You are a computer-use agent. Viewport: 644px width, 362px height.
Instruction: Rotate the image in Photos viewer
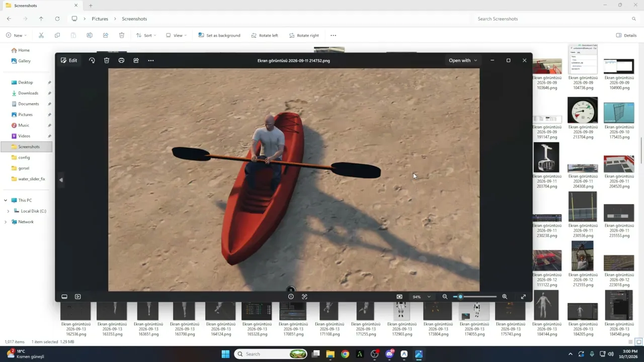(92, 60)
